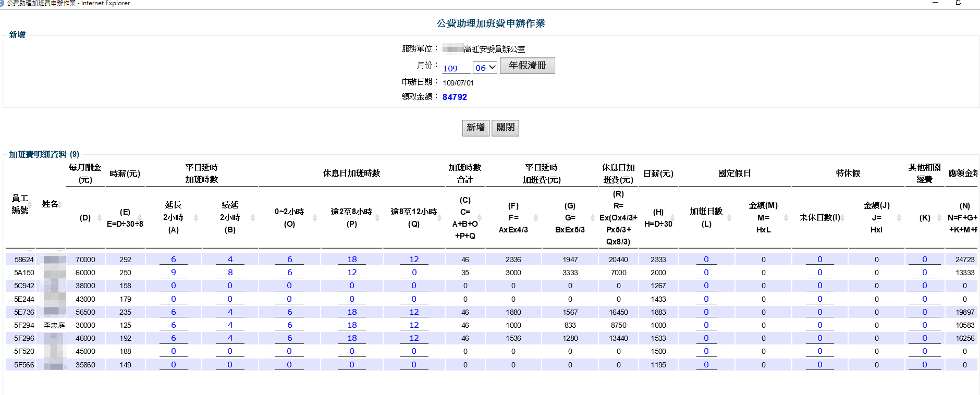Screen dimensions: 980x395
Task: Click 延長2小時 value 6 for employee 58624
Action: point(174,260)
